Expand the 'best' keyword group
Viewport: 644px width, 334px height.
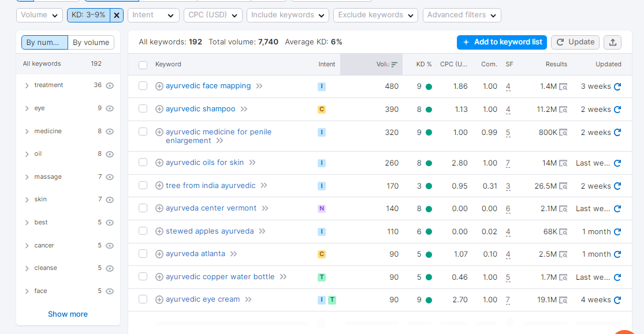click(27, 223)
